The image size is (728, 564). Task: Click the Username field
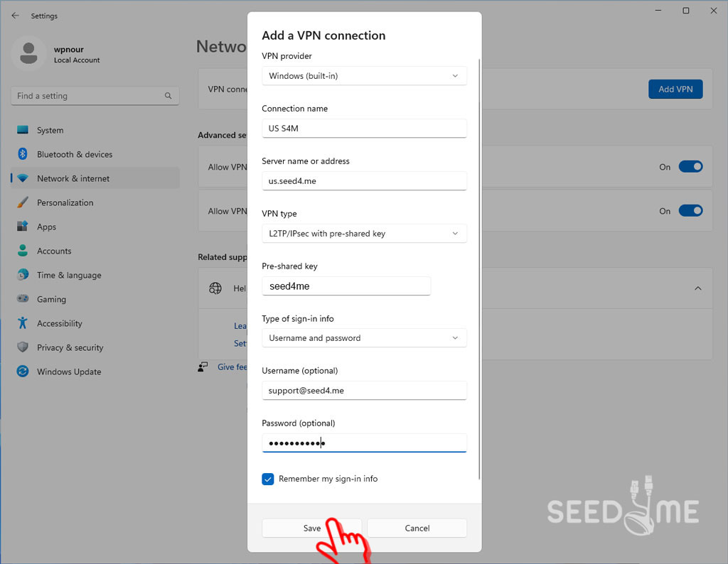pyautogui.click(x=364, y=391)
